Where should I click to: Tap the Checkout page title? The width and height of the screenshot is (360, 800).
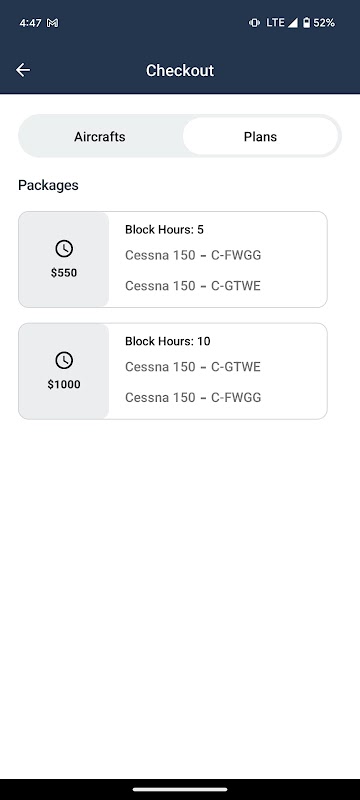(180, 70)
